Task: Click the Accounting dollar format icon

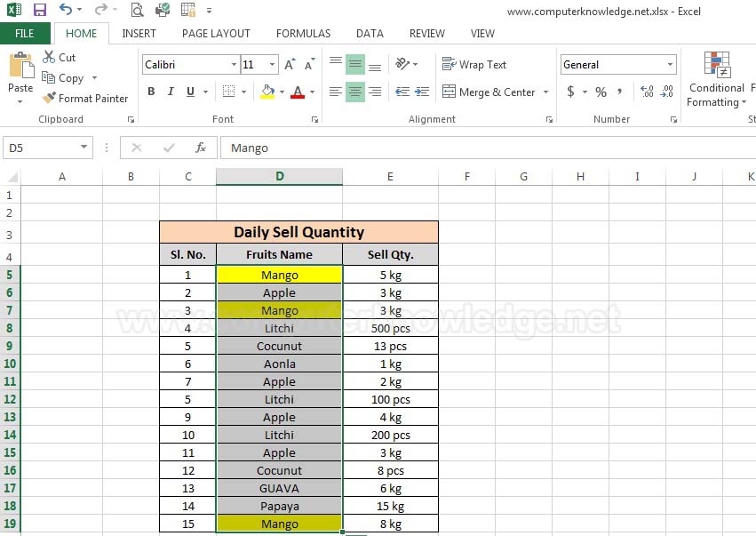Action: click(x=571, y=92)
